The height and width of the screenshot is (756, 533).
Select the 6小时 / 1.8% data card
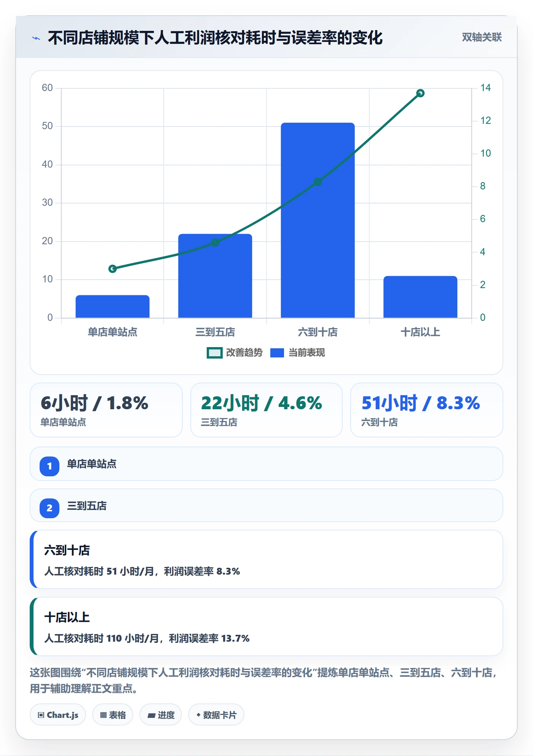(x=106, y=410)
